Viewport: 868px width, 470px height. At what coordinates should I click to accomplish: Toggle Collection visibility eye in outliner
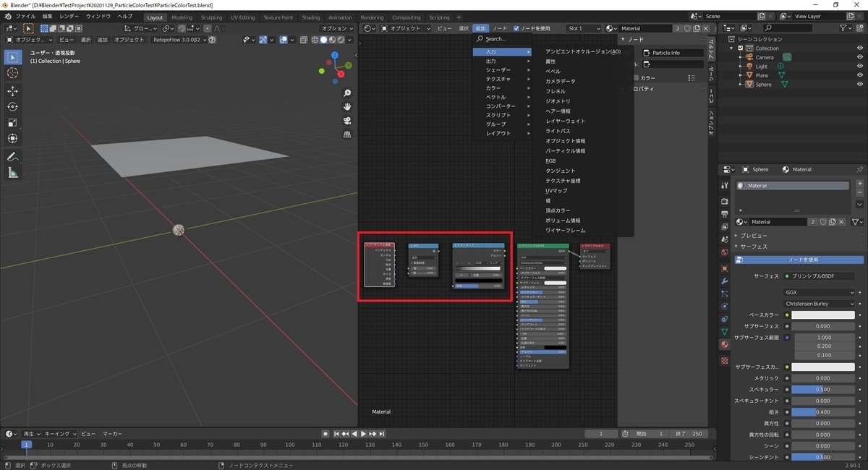pos(859,48)
